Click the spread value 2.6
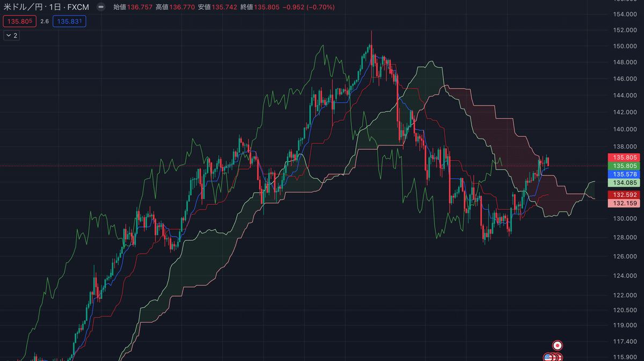 [x=45, y=21]
